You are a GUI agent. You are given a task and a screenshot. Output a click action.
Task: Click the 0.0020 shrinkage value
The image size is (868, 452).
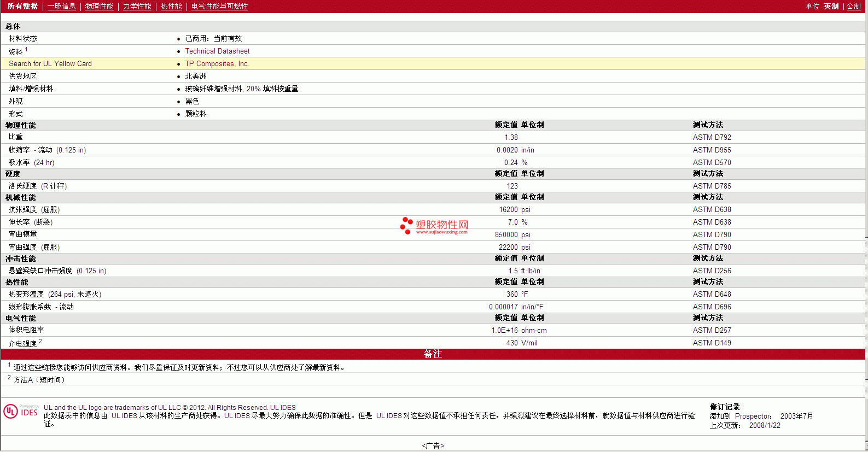(507, 150)
